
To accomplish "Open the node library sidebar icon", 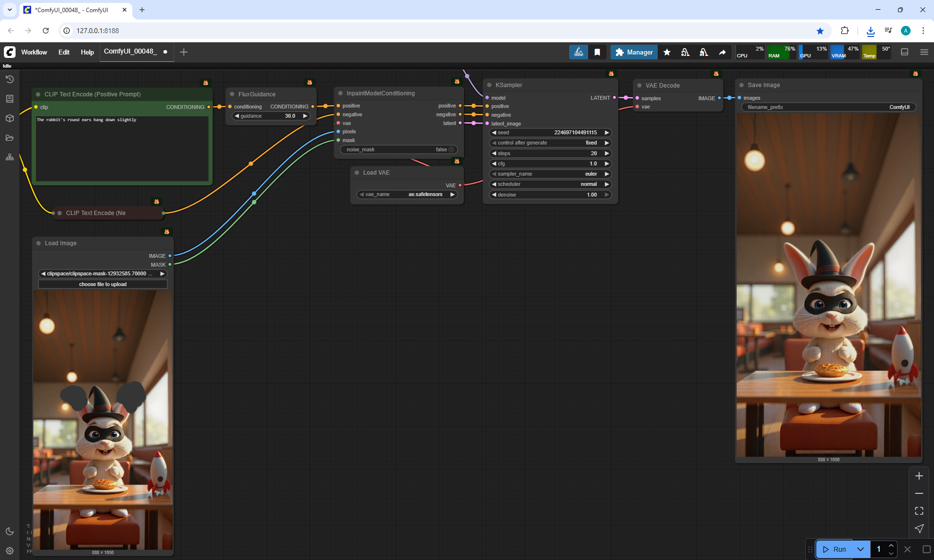I will click(x=9, y=99).
